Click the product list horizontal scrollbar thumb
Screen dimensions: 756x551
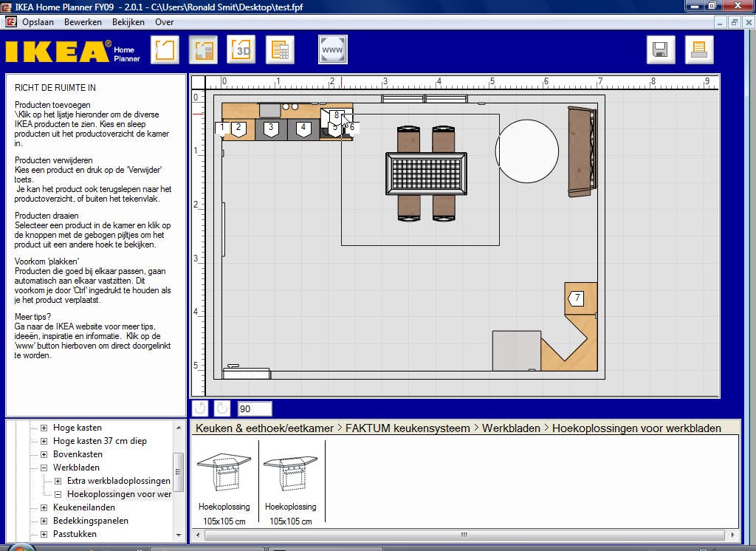click(x=464, y=535)
